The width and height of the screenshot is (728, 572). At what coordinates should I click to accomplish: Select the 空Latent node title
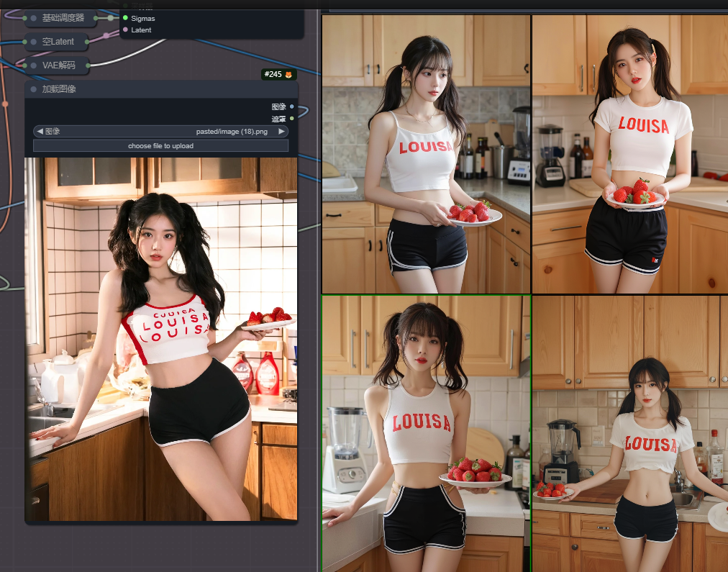[58, 42]
